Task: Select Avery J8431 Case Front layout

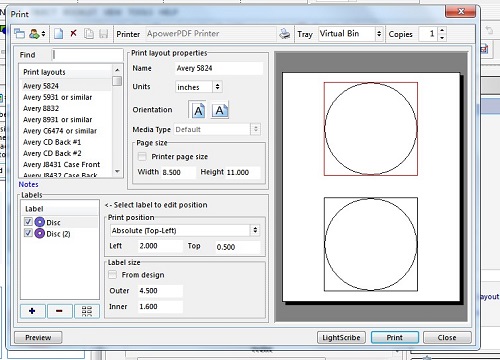Action: 66,165
